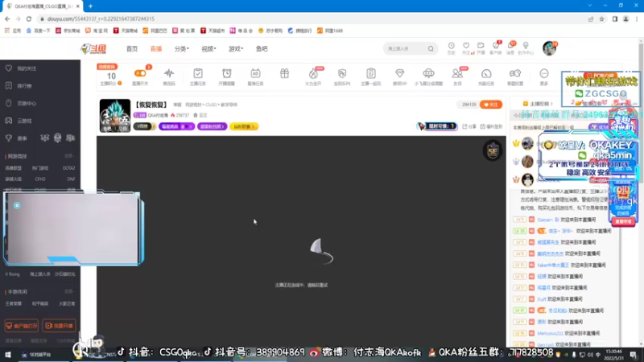
Task: Bookmark this page with the star icon
Action: point(601,19)
